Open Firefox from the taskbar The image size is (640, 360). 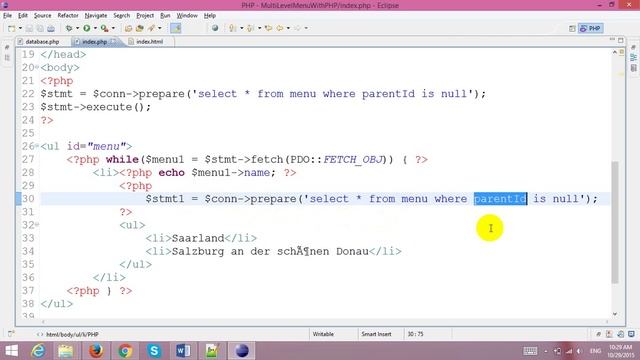point(96,351)
